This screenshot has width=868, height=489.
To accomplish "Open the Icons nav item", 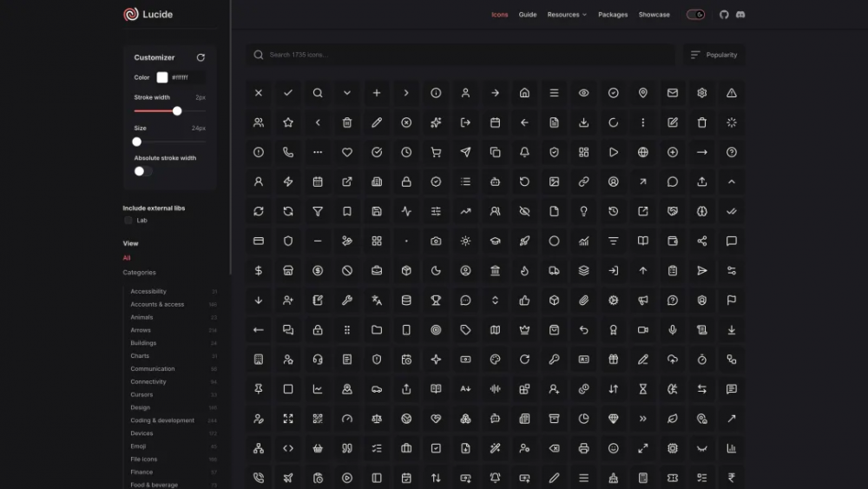I will coord(499,15).
